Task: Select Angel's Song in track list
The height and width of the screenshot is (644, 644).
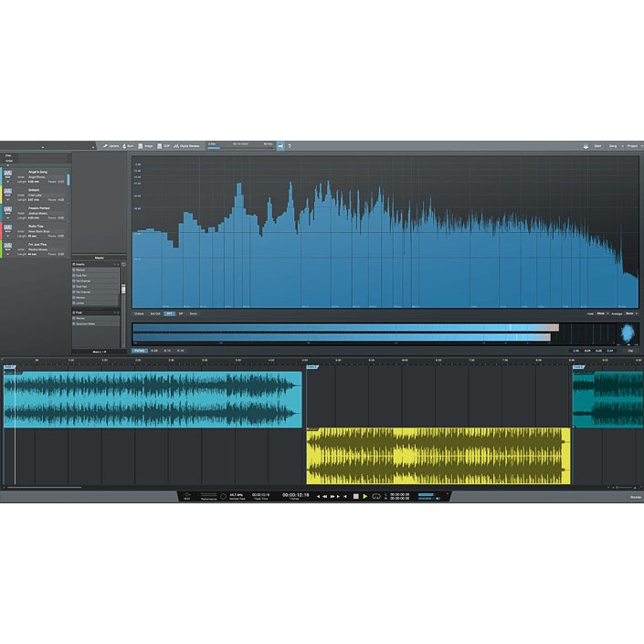Action: click(x=39, y=172)
